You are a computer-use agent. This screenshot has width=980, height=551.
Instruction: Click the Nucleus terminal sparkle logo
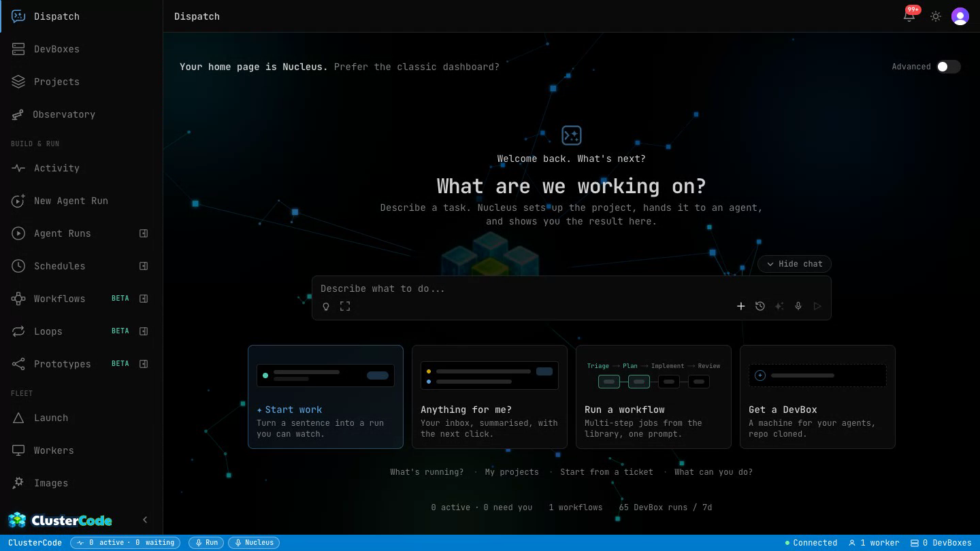572,135
